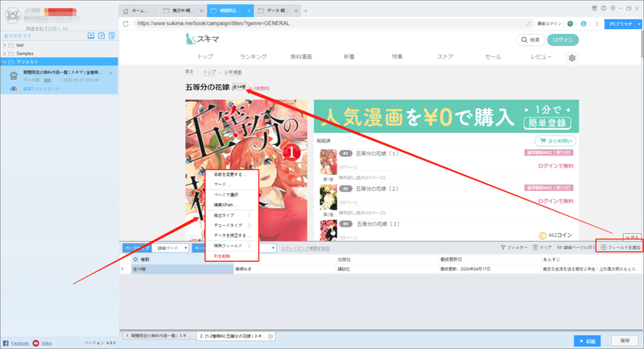The height and width of the screenshot is (349, 644).
Task: Click the export task icon beside 全てのタスク
Action: [101, 35]
